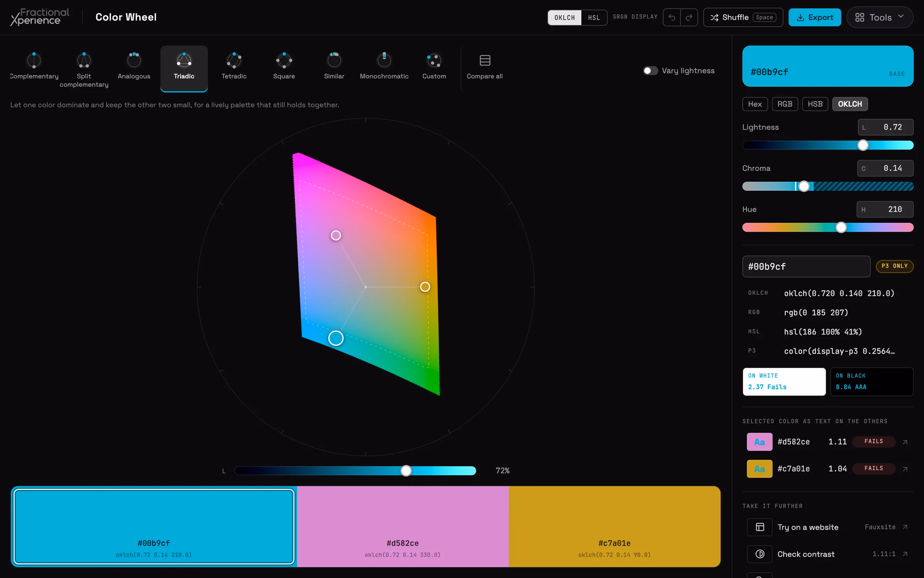Click the Check contrast icon
This screenshot has height=578, width=924.
pos(760,554)
